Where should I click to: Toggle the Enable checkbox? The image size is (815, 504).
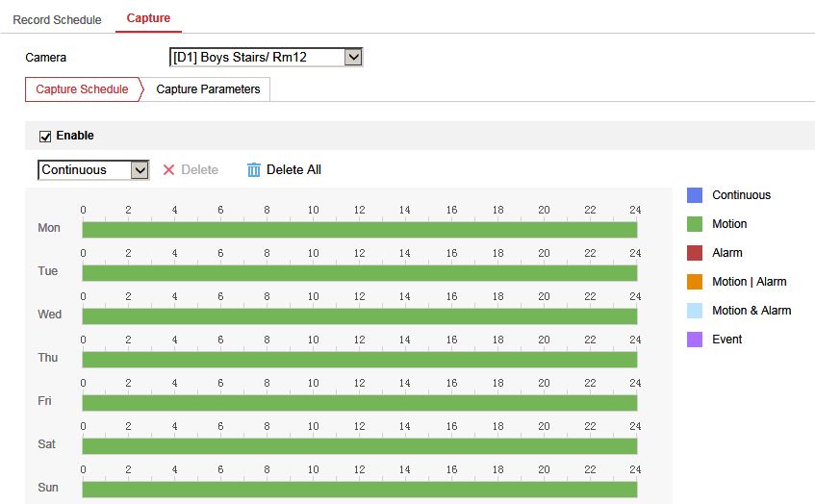click(45, 137)
